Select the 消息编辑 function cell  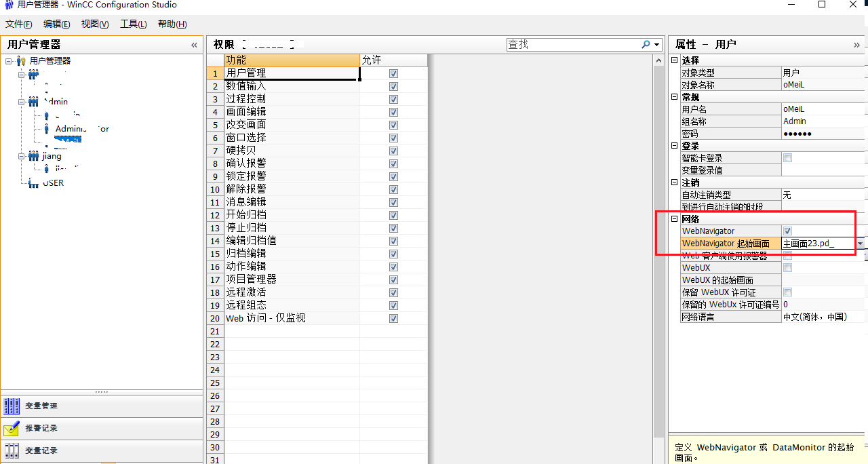click(x=292, y=202)
